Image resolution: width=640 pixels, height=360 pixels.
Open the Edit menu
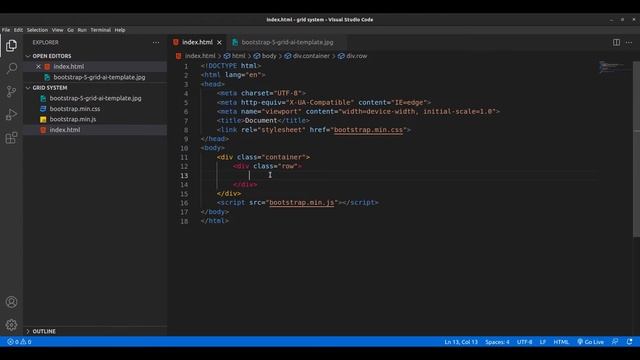18,30
